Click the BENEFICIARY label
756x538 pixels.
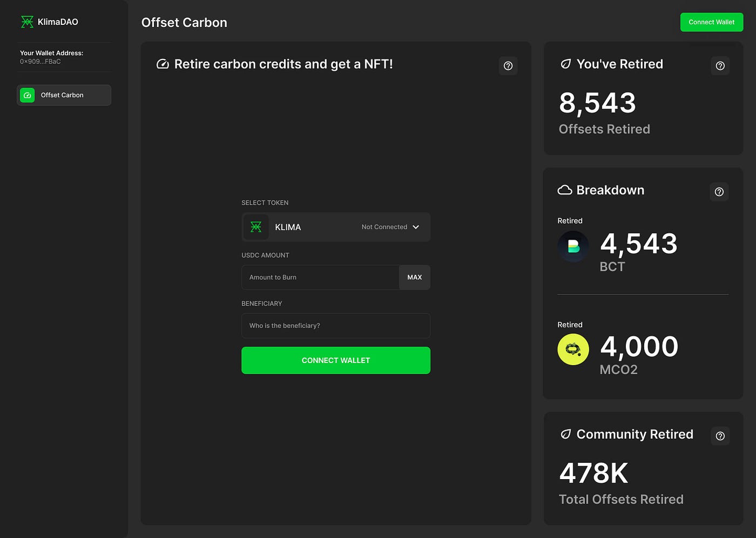pos(261,304)
